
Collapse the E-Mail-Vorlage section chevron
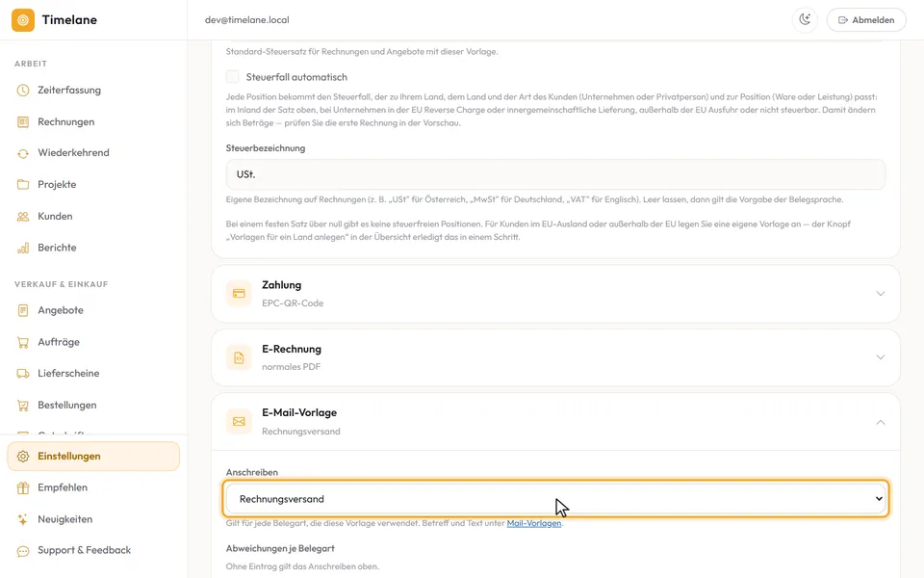[x=881, y=422]
